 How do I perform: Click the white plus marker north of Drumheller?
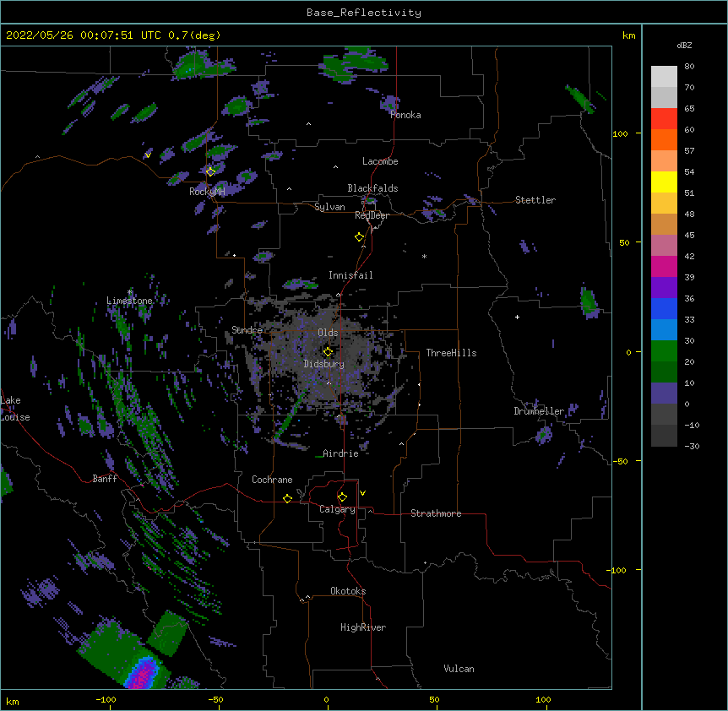point(517,317)
